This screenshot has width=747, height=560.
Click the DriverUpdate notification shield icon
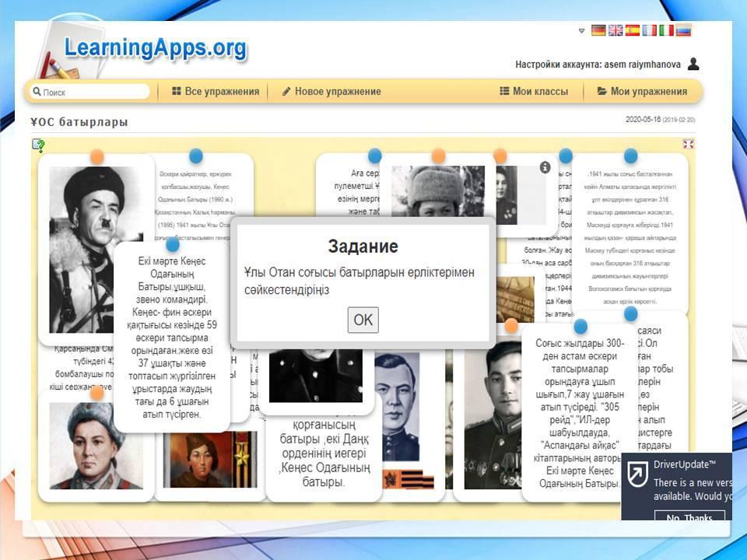pos(637,474)
